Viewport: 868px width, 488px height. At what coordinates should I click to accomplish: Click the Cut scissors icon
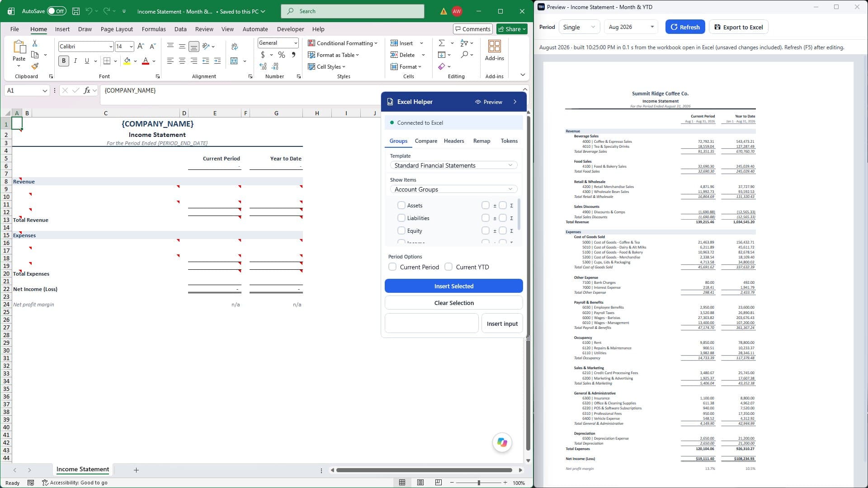(x=35, y=43)
